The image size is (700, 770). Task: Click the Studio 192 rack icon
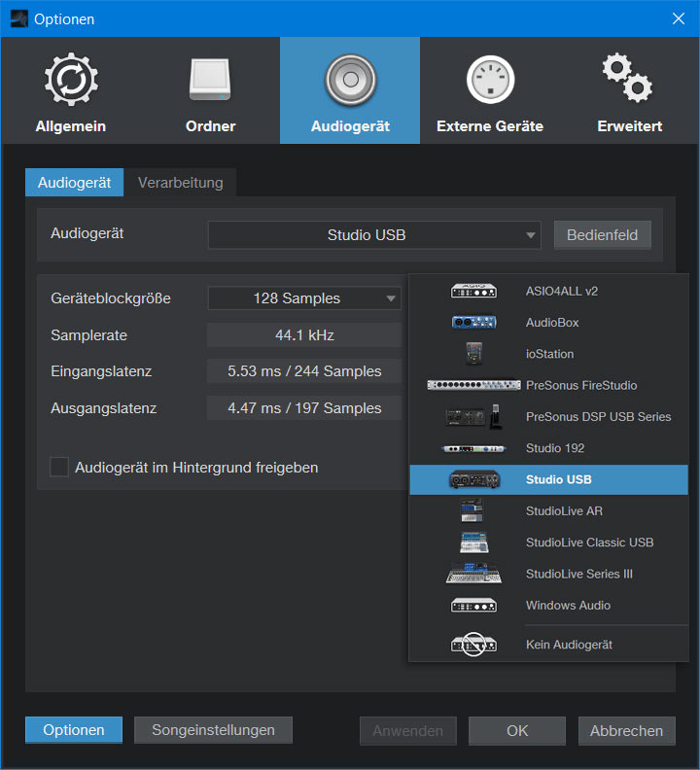pyautogui.click(x=473, y=448)
